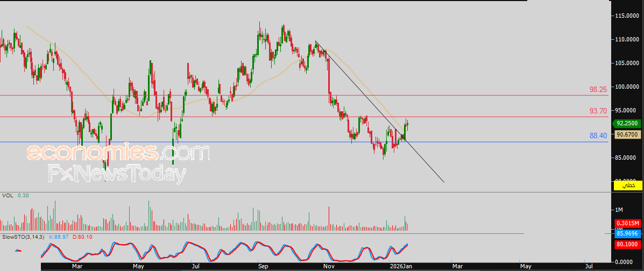This screenshot has width=644, height=271.
Task: Click the green current price tag 92.2500
Action: pos(627,123)
